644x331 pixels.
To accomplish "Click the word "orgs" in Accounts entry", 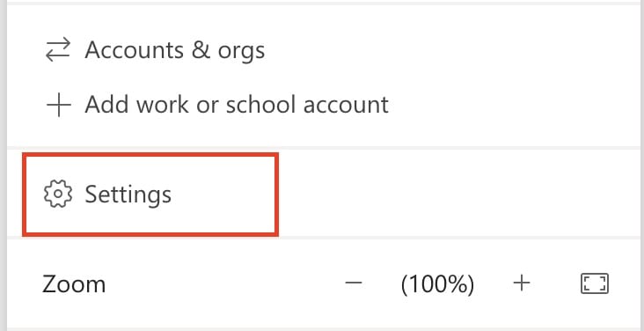I will [x=241, y=51].
